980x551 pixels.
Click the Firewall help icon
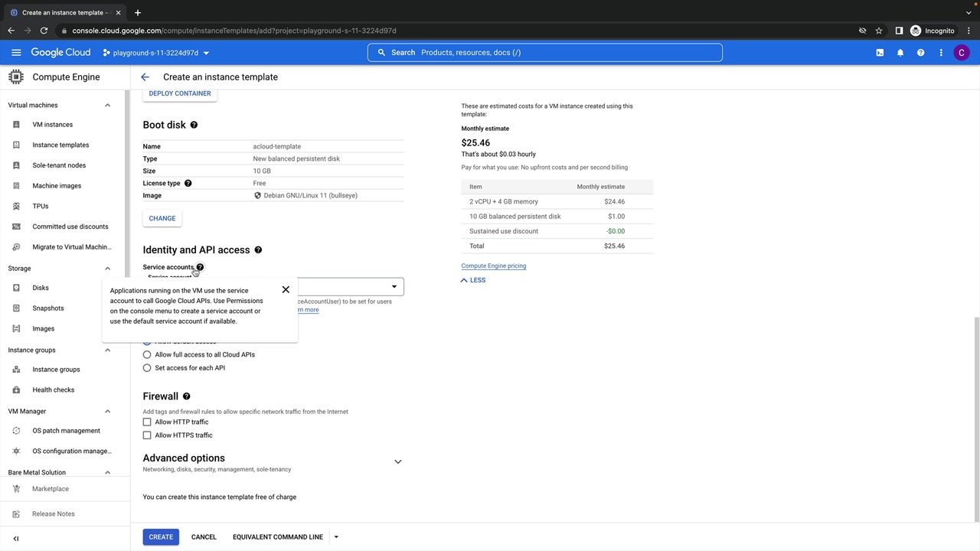coord(186,396)
